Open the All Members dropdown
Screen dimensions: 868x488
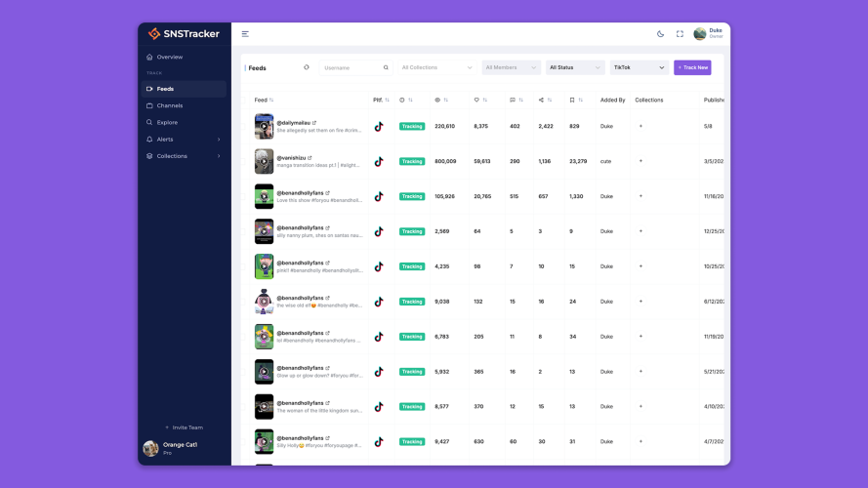pyautogui.click(x=511, y=67)
